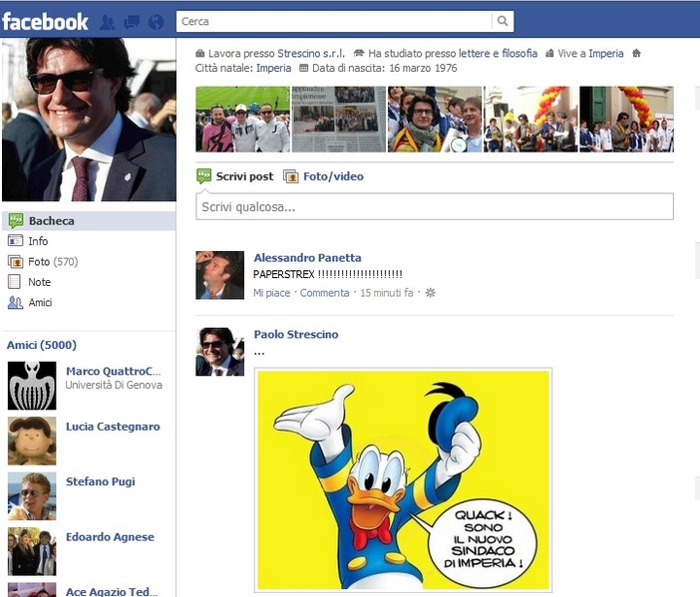This screenshot has width=700, height=597.
Task: Open the third photo strip thumbnail with glasses
Action: [x=435, y=120]
